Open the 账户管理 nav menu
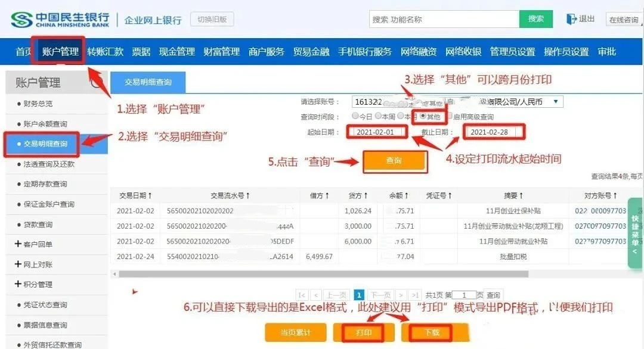This screenshot has width=644, height=349. (60, 52)
